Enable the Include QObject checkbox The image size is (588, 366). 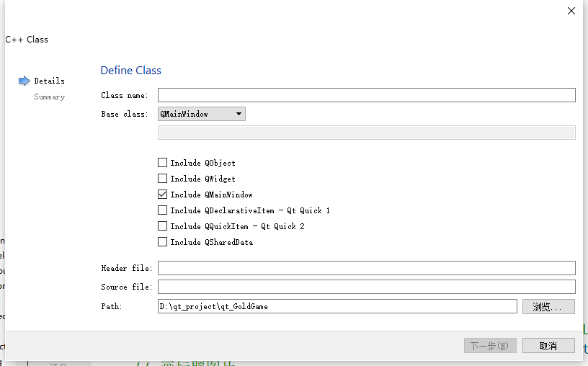click(162, 162)
